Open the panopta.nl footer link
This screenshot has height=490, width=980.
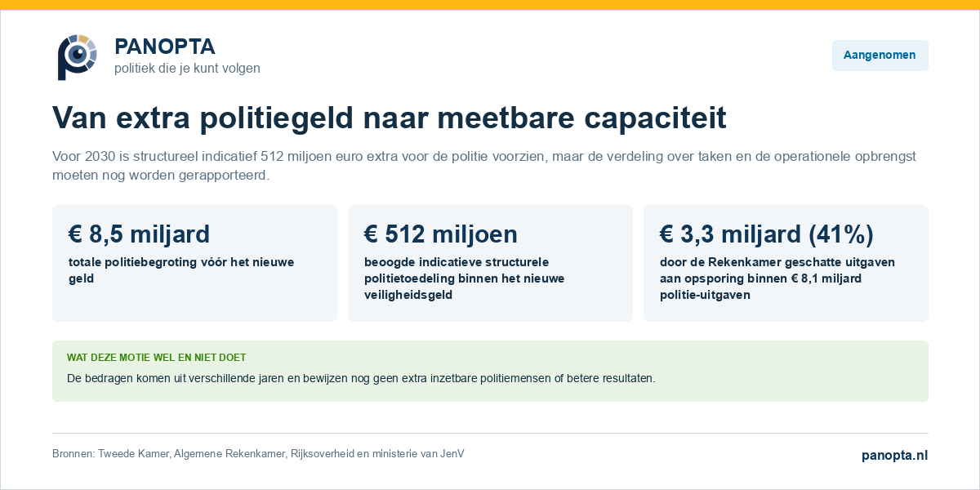pos(895,456)
